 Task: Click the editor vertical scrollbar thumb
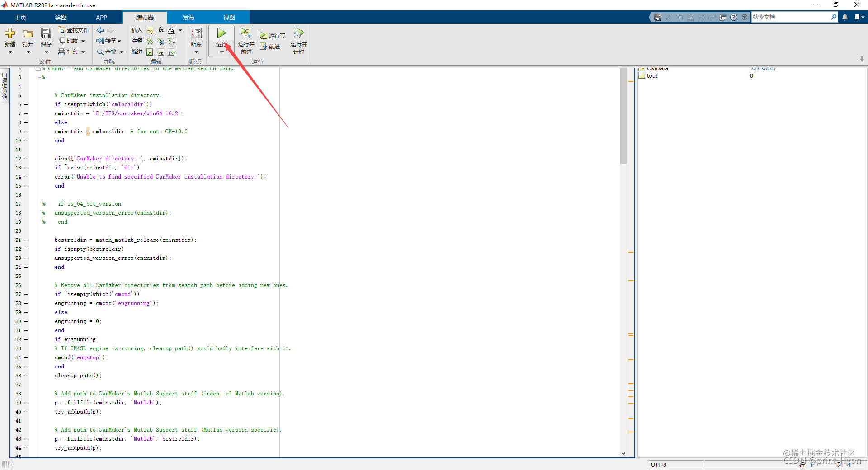pyautogui.click(x=623, y=116)
